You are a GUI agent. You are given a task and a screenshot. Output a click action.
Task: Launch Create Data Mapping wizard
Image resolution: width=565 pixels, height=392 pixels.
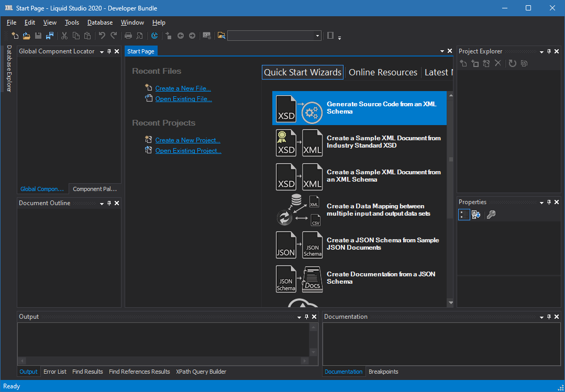pyautogui.click(x=359, y=210)
